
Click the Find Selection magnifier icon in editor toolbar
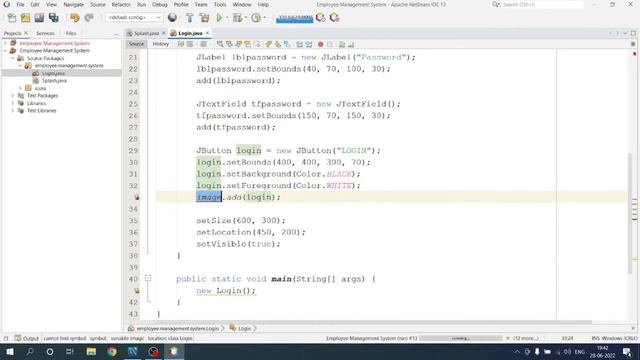coord(220,44)
